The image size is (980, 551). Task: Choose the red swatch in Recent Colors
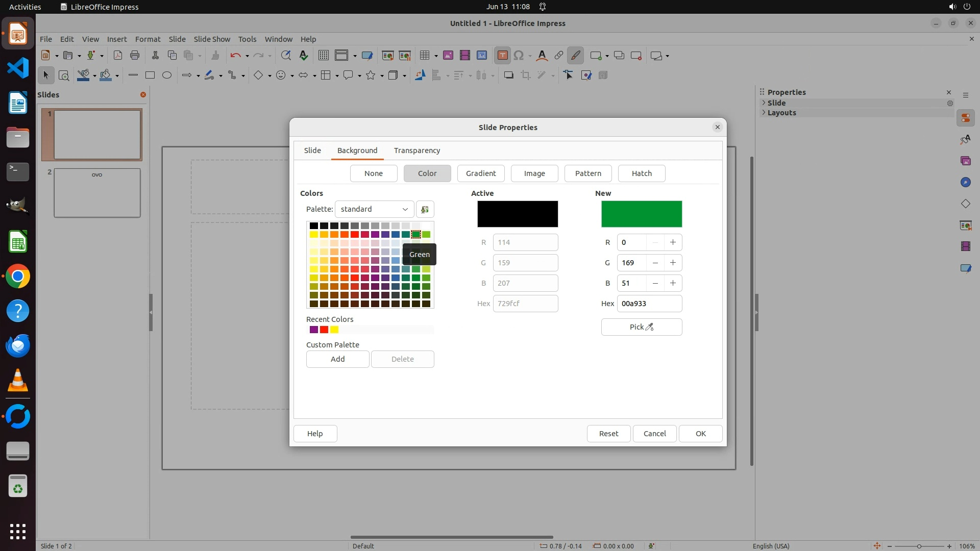coord(324,330)
